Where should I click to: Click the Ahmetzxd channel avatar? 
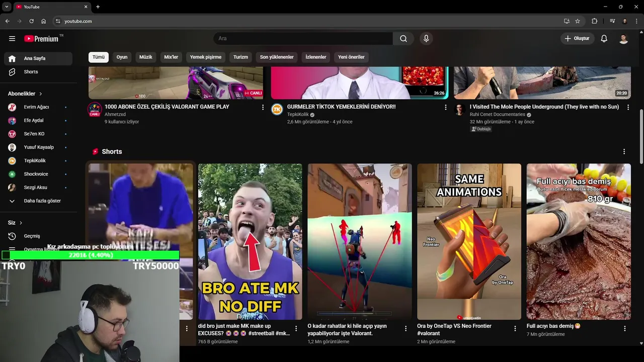[95, 110]
